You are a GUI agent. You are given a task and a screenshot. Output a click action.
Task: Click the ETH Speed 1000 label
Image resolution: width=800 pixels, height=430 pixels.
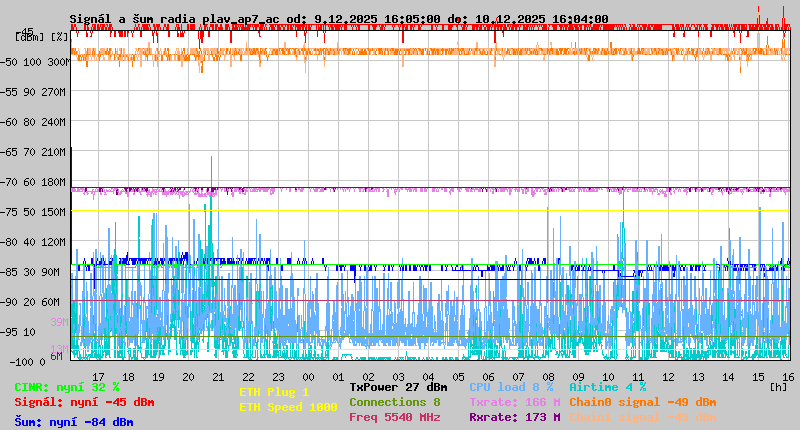[288, 407]
